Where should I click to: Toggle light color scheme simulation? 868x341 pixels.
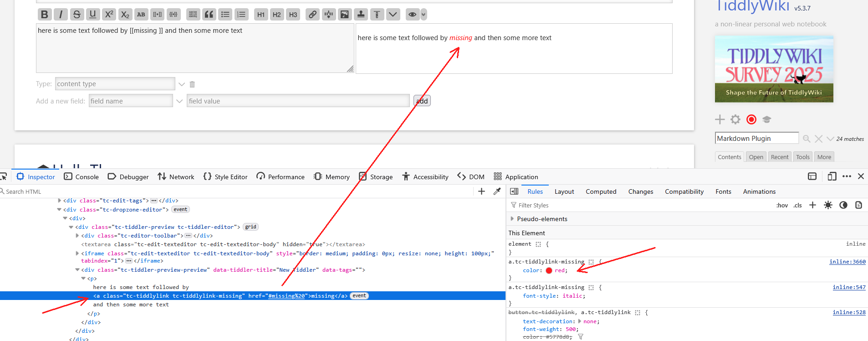[x=828, y=205]
